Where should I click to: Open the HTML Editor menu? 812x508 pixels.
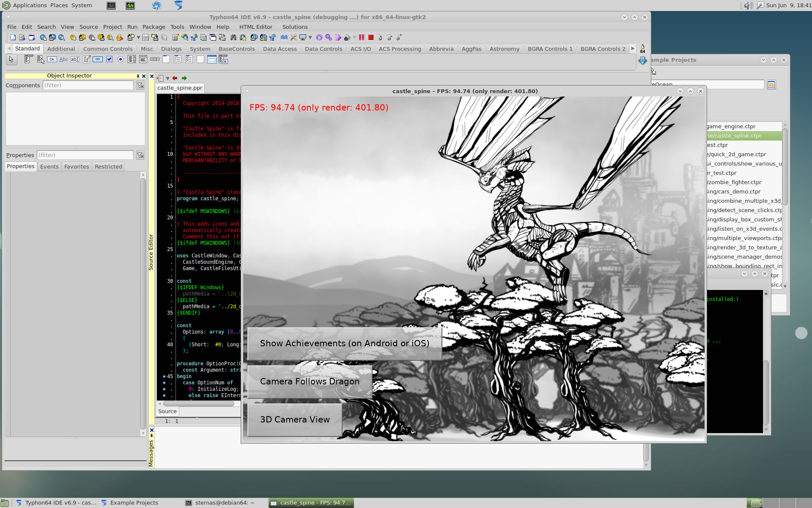[x=256, y=27]
